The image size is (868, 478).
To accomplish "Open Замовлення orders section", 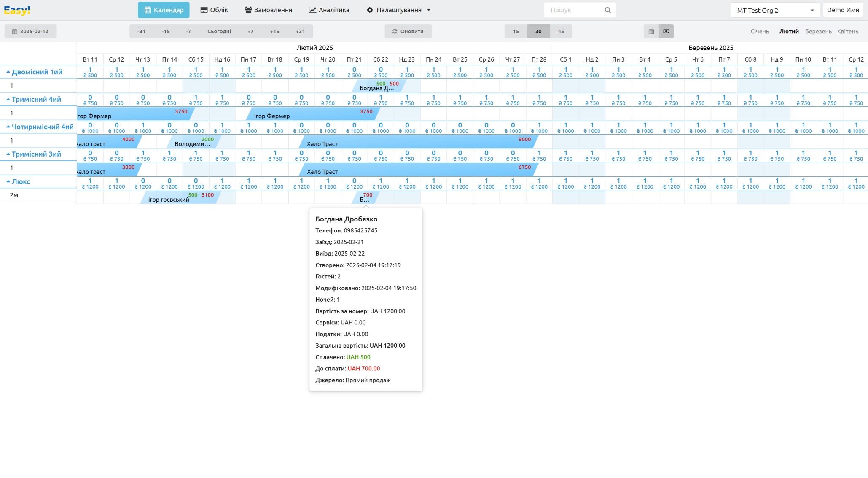I will 269,10.
